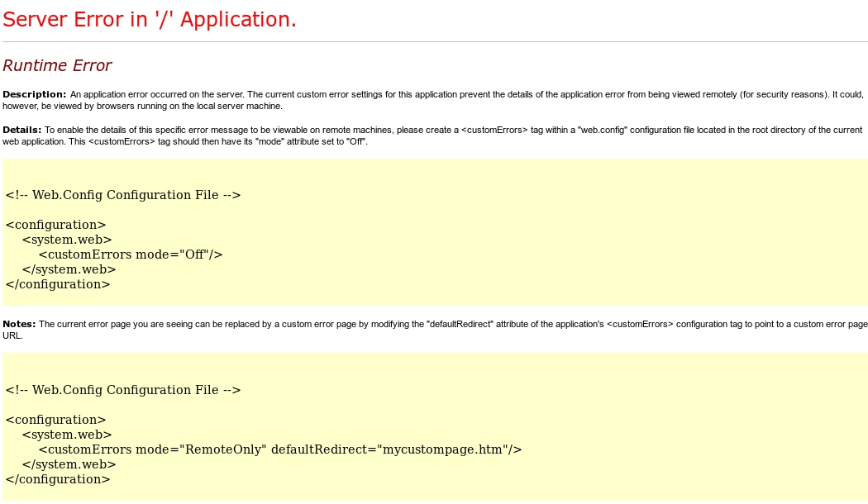Click the bold 'Description:' label
Screen dimensions: 868x504
(34, 94)
